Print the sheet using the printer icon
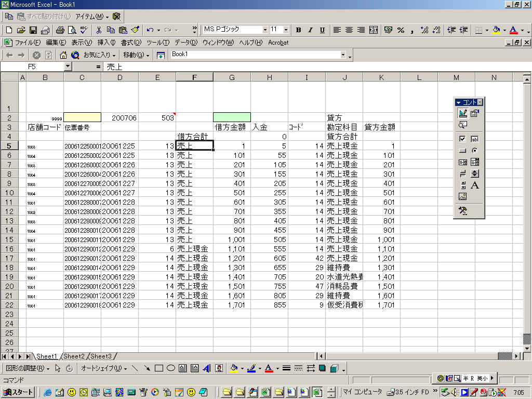The width and height of the screenshot is (532, 399). pos(60,30)
